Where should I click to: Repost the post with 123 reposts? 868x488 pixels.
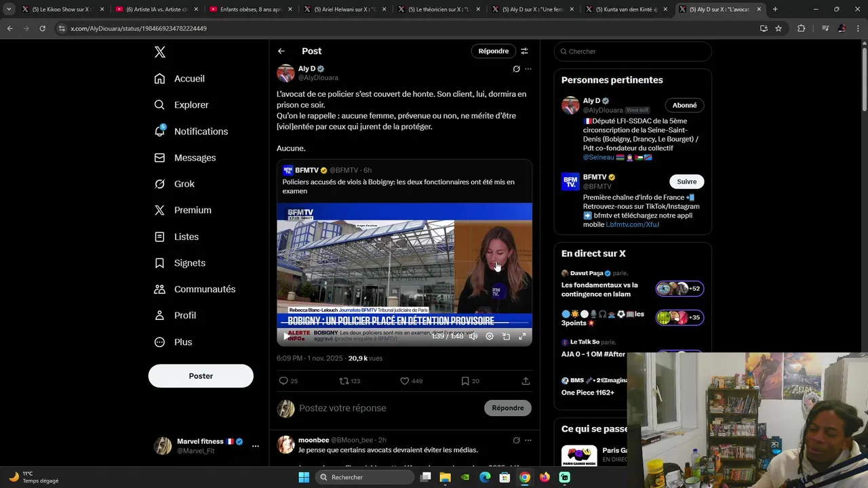point(349,381)
